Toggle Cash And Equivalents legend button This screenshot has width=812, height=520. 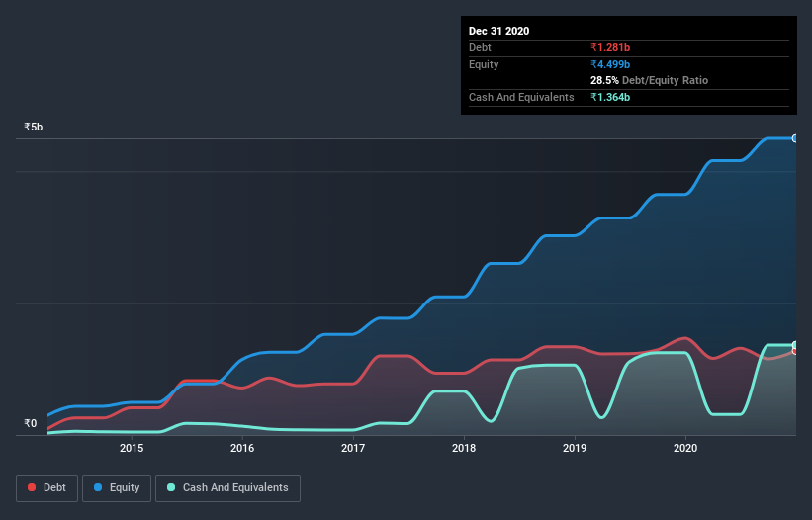(227, 488)
